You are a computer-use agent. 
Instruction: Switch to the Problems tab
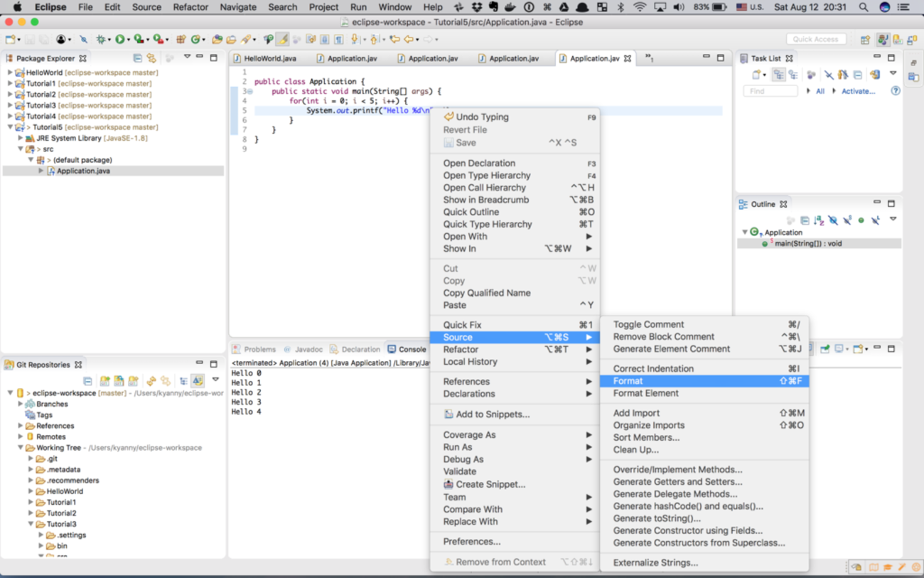259,349
